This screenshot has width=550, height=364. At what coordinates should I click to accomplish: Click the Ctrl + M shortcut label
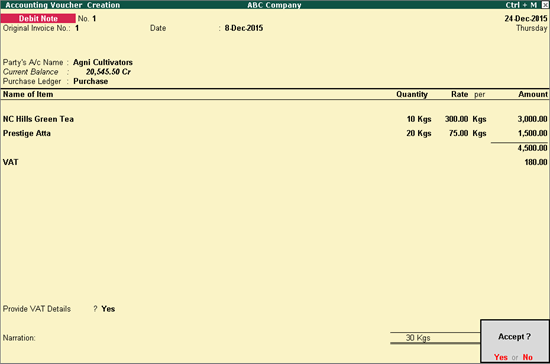click(x=521, y=5)
